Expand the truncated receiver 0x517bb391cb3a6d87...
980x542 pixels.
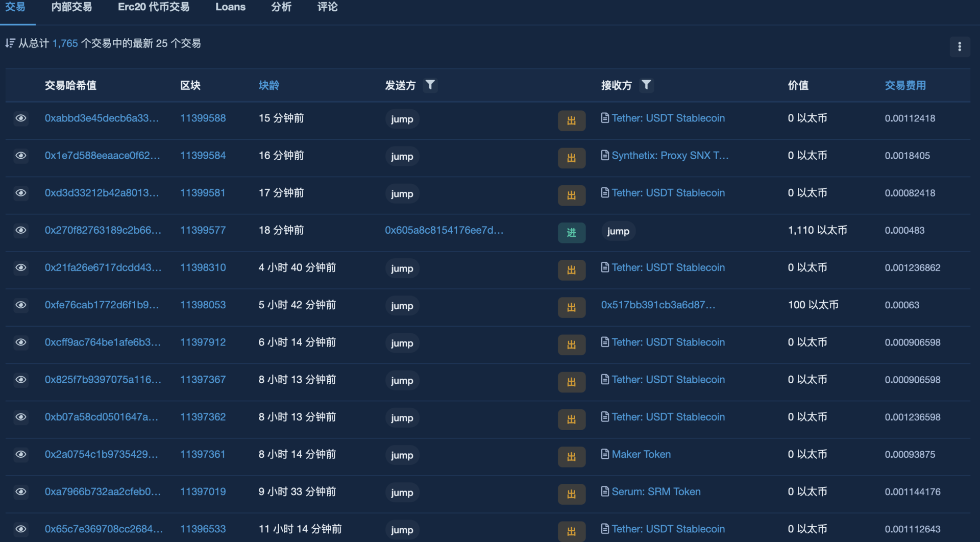(658, 305)
